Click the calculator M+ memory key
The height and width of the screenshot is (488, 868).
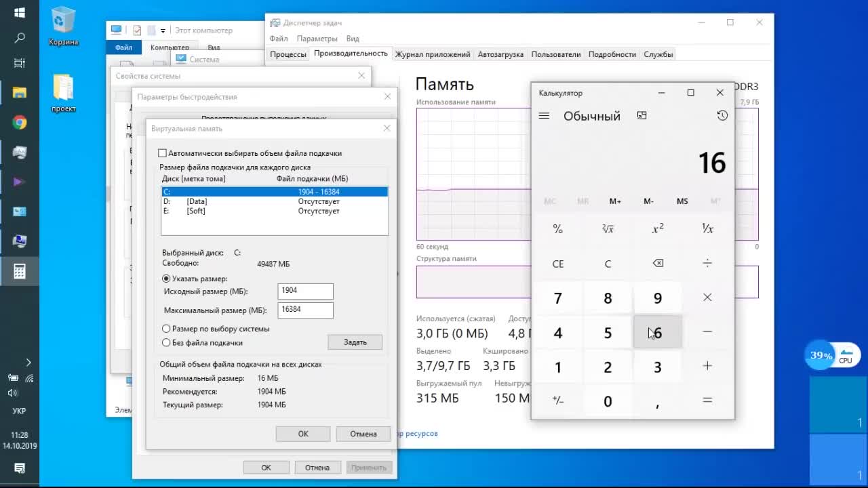[x=615, y=201]
